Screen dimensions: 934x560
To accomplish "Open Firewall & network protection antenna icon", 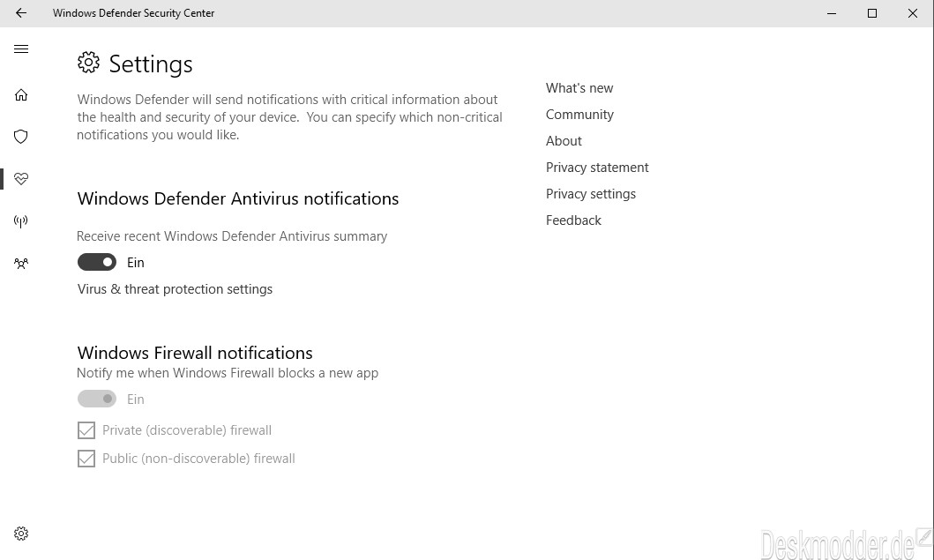I will click(x=21, y=221).
